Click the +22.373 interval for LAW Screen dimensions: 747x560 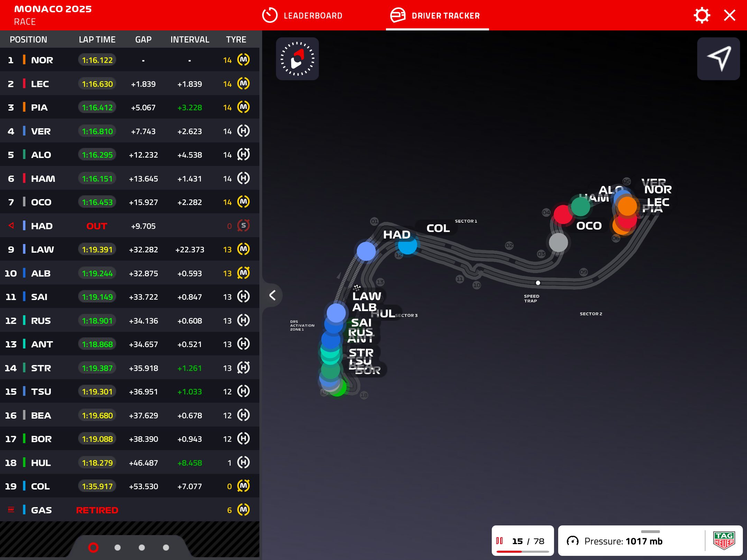[x=190, y=250]
